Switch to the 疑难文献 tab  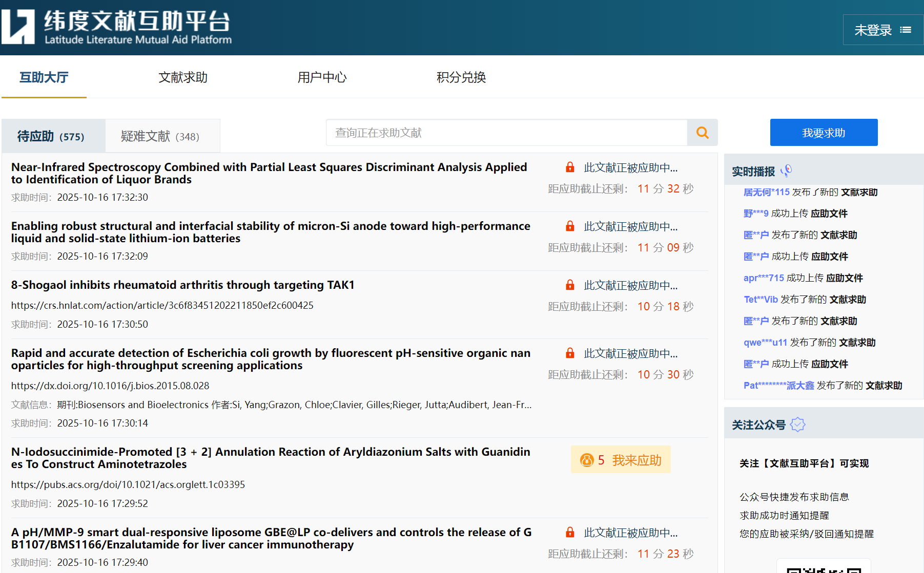[x=160, y=136]
